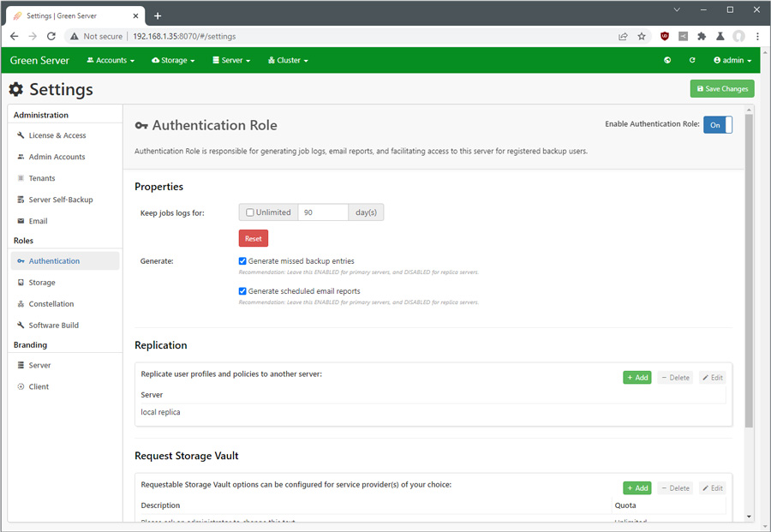
Task: Open the Server dropdown in navbar
Action: 231,60
